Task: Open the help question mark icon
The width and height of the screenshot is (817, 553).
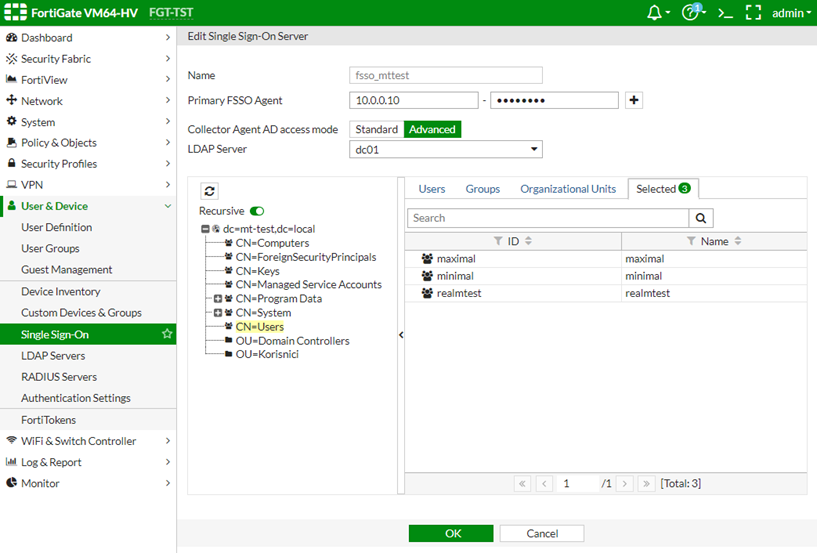Action: click(690, 13)
